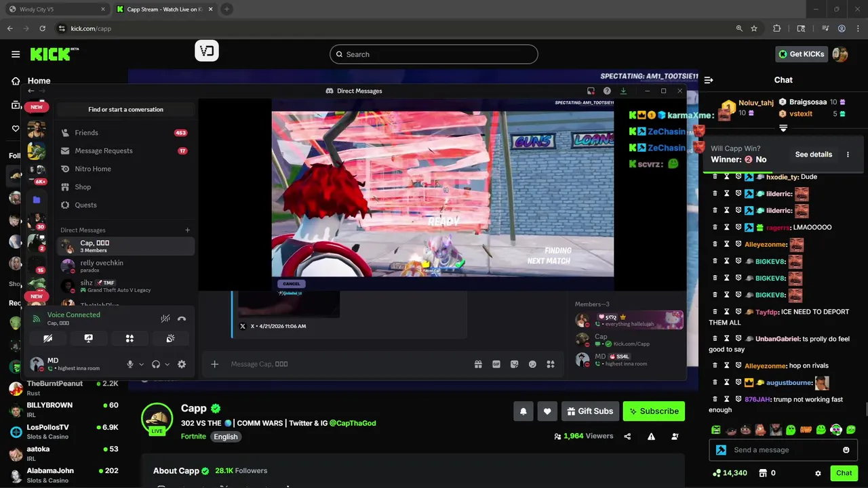Image resolution: width=868 pixels, height=488 pixels.
Task: Open the Cap group DM with 3 Members
Action: pyautogui.click(x=125, y=246)
